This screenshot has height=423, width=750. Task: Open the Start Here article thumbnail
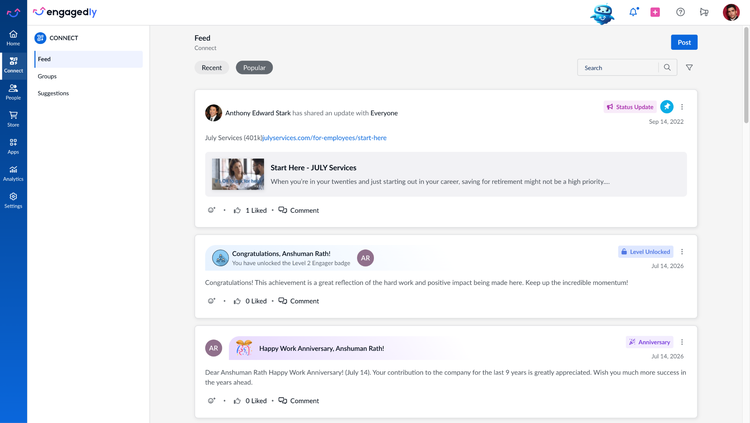click(238, 174)
